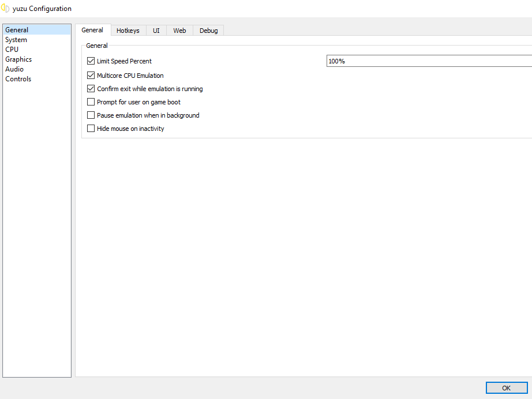Toggle the Limit Speed Percent checkbox

91,61
